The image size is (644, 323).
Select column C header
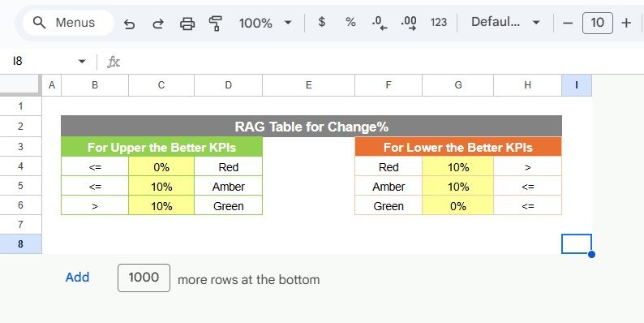pyautogui.click(x=161, y=85)
